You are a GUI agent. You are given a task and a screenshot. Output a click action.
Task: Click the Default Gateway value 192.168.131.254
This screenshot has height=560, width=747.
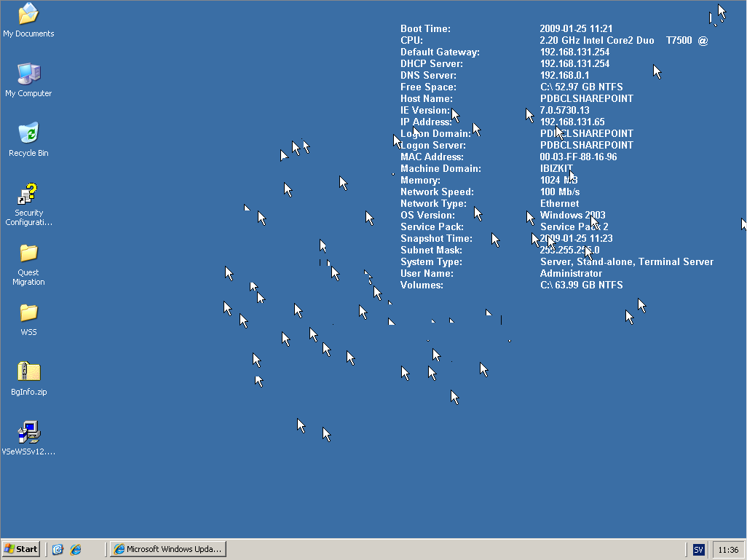tap(574, 52)
